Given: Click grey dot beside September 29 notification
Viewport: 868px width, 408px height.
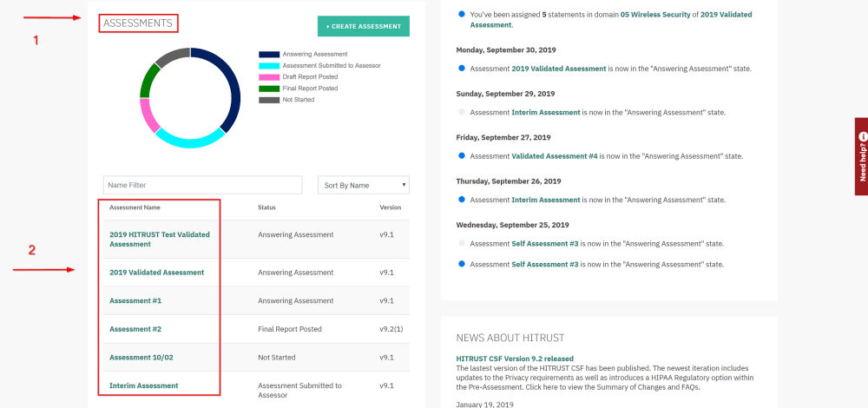Looking at the screenshot, I should pyautogui.click(x=462, y=112).
